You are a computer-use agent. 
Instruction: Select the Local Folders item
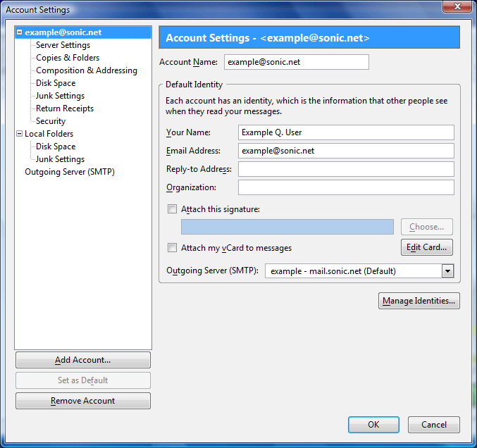pyautogui.click(x=49, y=134)
